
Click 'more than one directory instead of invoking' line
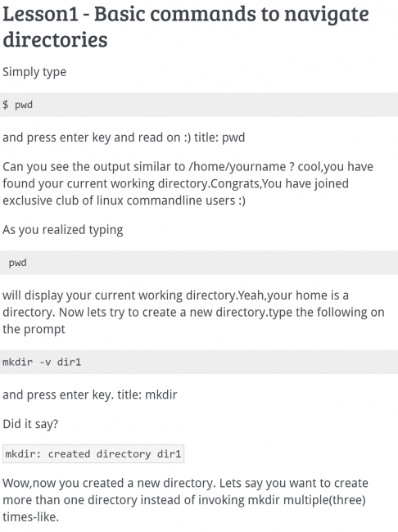pyautogui.click(x=184, y=500)
